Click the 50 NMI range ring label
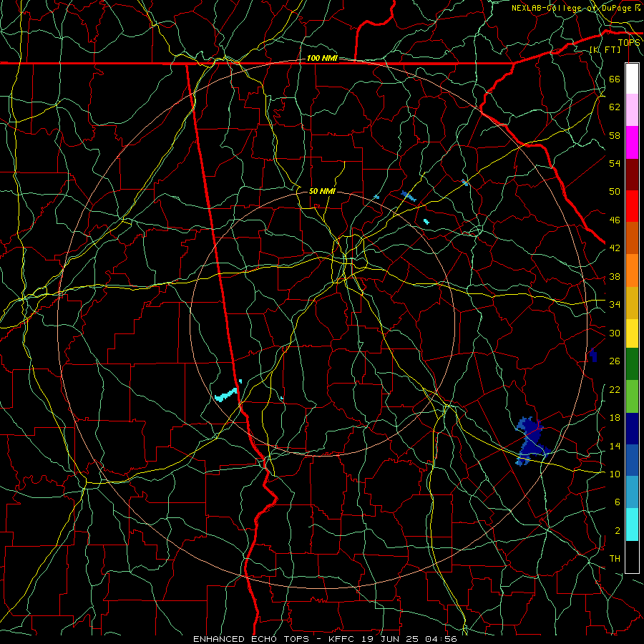 (322, 191)
